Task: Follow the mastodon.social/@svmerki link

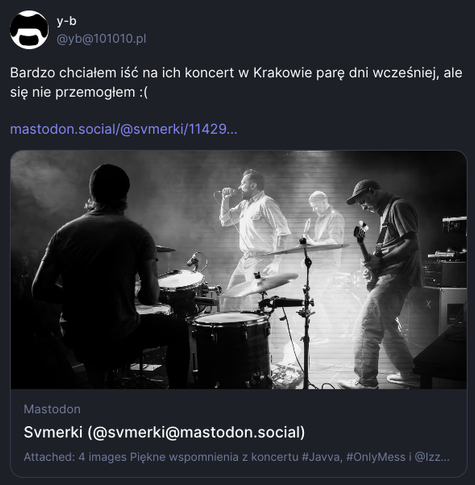Action: click(124, 129)
